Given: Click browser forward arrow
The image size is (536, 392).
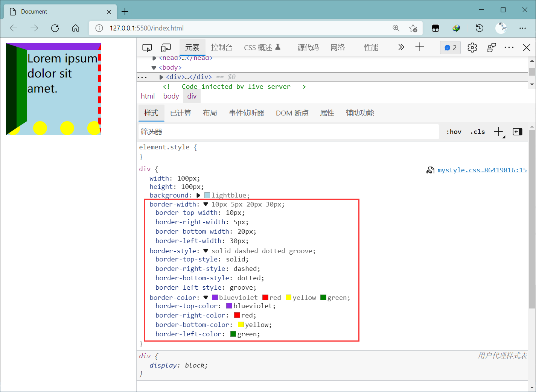Looking at the screenshot, I should (x=34, y=28).
